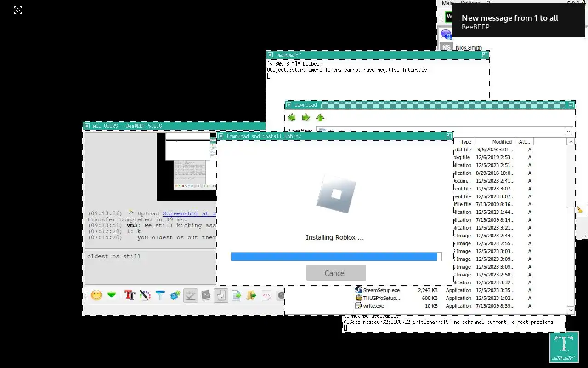The image size is (588, 368).
Task: Open window menu of vm3@vm3 terminal title bar
Action: (x=271, y=55)
